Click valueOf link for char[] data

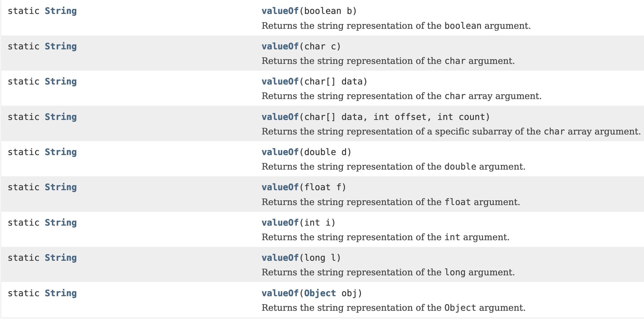click(x=280, y=82)
